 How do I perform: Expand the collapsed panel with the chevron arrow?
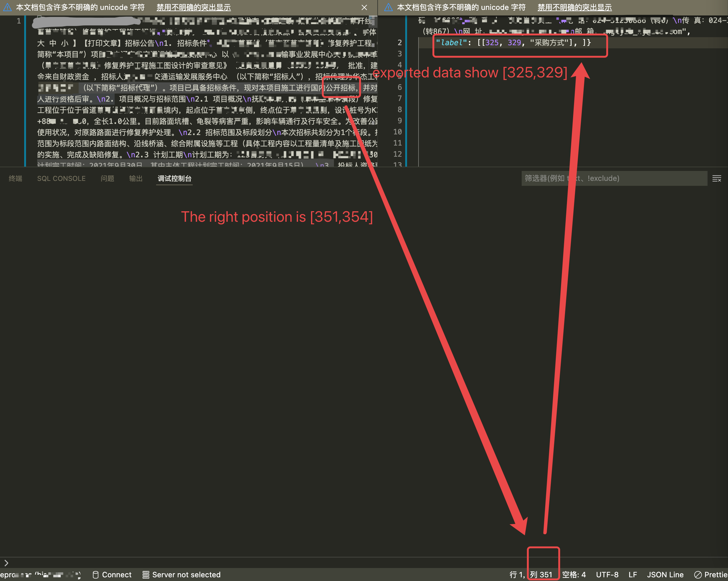click(x=7, y=562)
